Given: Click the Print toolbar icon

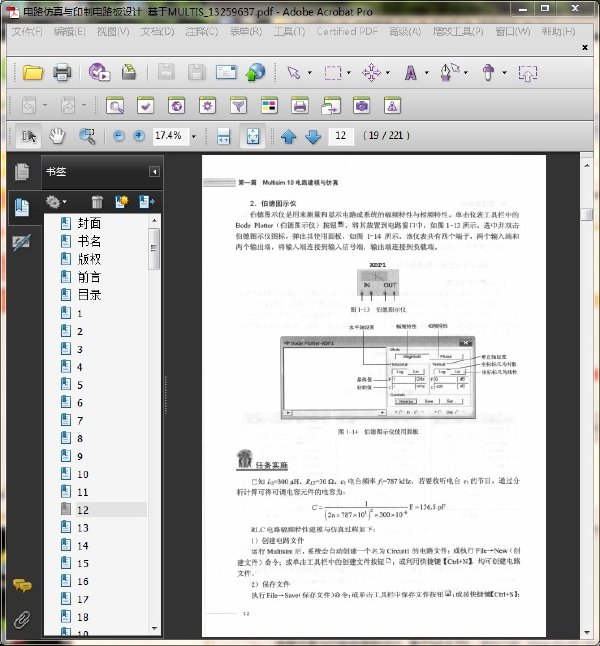Looking at the screenshot, I should [62, 73].
